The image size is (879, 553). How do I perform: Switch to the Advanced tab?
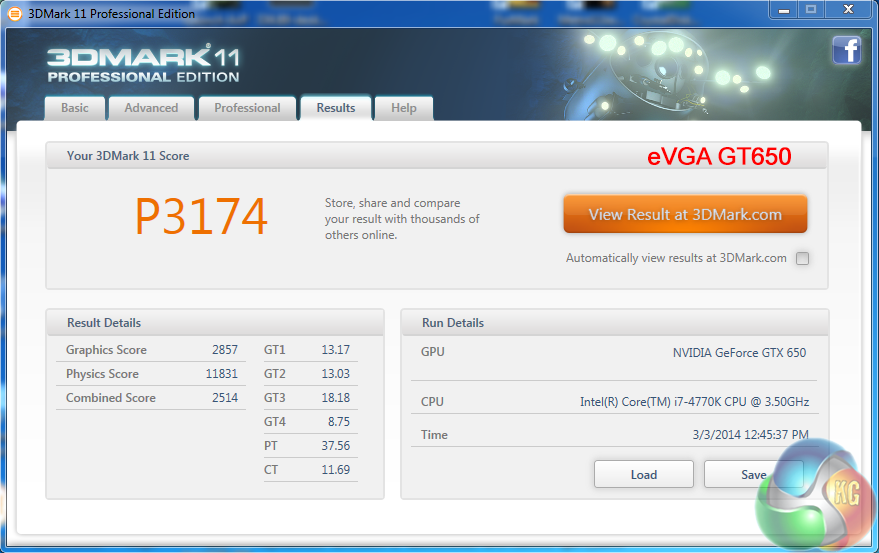[151, 108]
